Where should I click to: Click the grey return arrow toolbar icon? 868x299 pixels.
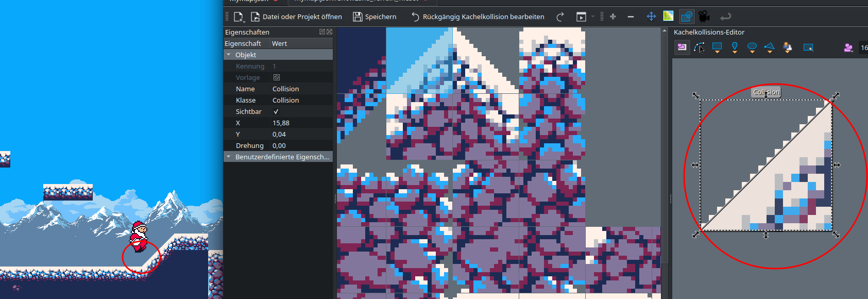pyautogui.click(x=725, y=17)
